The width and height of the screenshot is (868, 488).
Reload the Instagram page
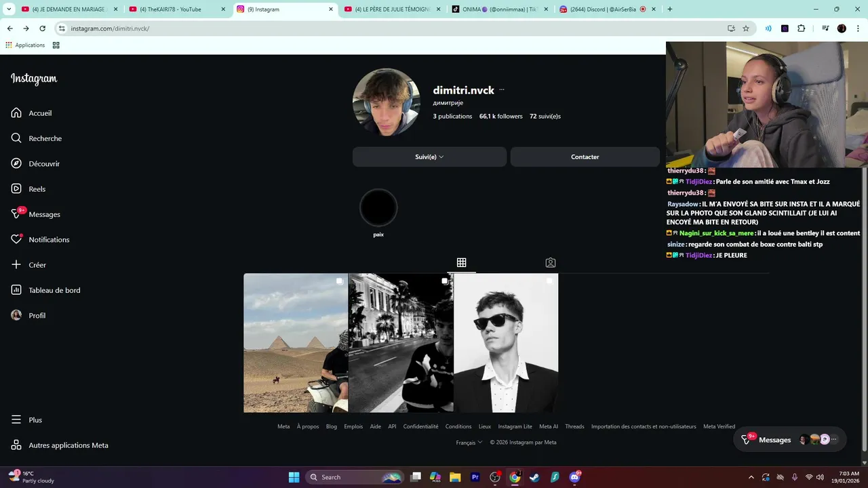[42, 28]
